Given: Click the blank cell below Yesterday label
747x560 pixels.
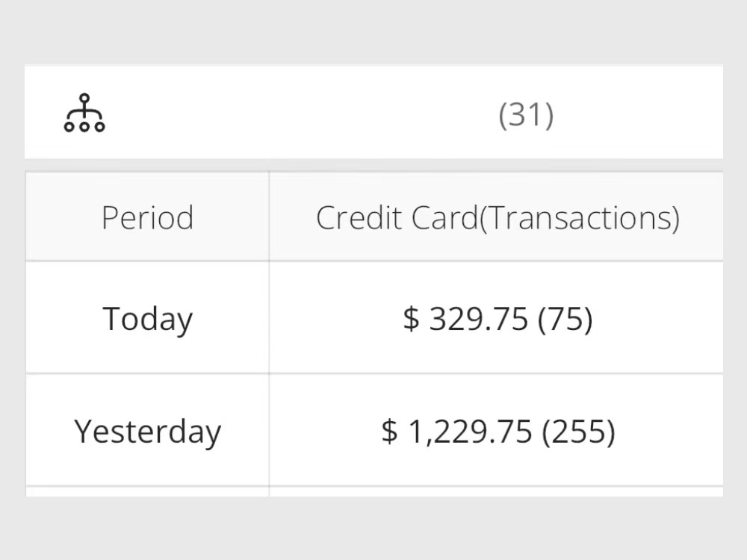Looking at the screenshot, I should coord(147,491).
